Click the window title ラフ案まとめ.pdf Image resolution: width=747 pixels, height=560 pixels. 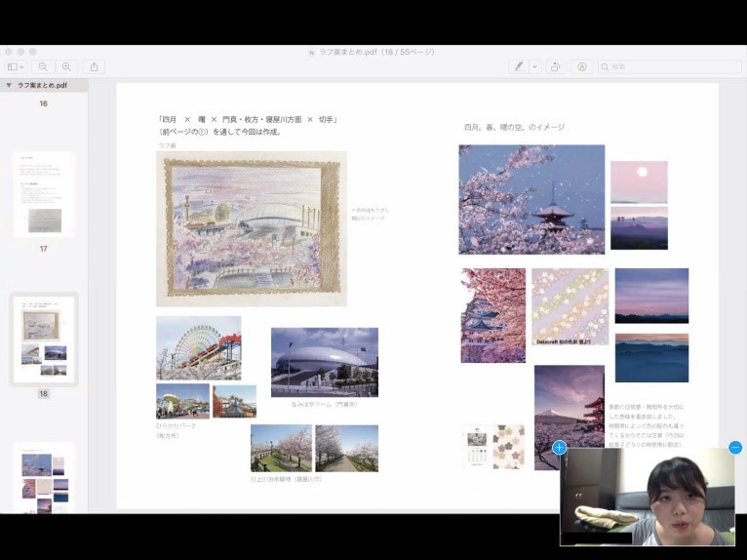tap(376, 52)
